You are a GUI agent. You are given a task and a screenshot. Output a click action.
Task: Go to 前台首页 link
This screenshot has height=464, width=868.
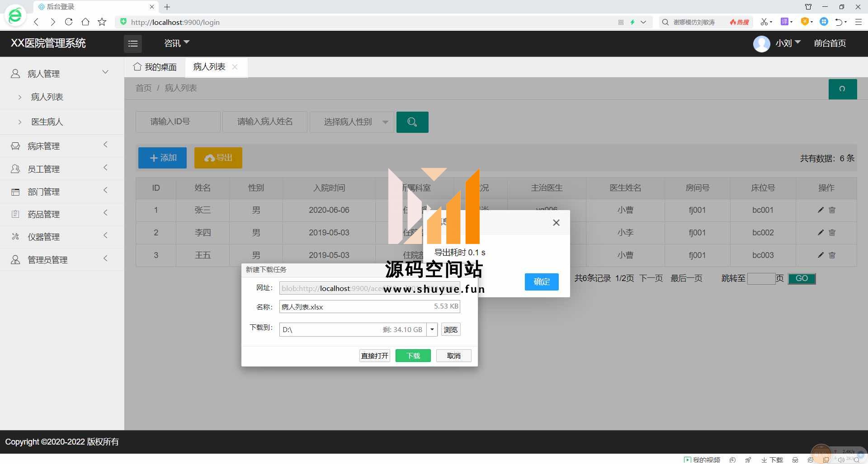click(x=830, y=43)
